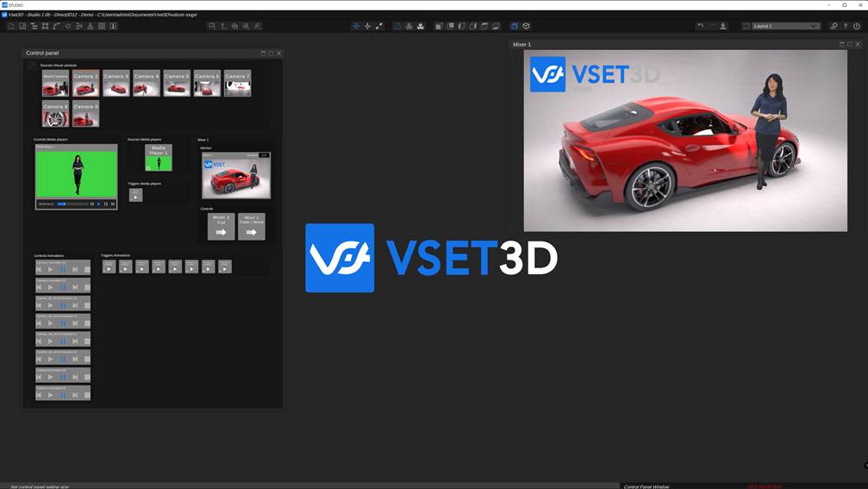This screenshot has width=868, height=489.
Task: Click the Undo arrow icon
Action: [x=700, y=26]
